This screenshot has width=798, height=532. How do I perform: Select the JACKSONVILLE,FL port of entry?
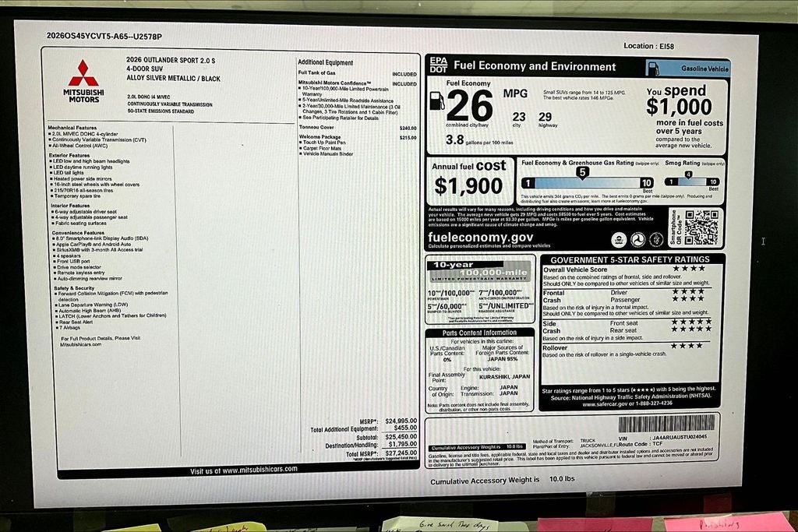pyautogui.click(x=598, y=446)
